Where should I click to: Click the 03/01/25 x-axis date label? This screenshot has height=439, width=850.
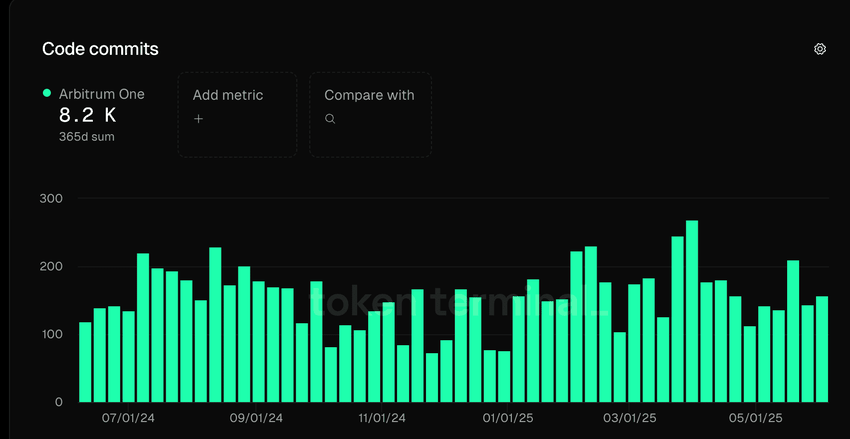point(630,418)
